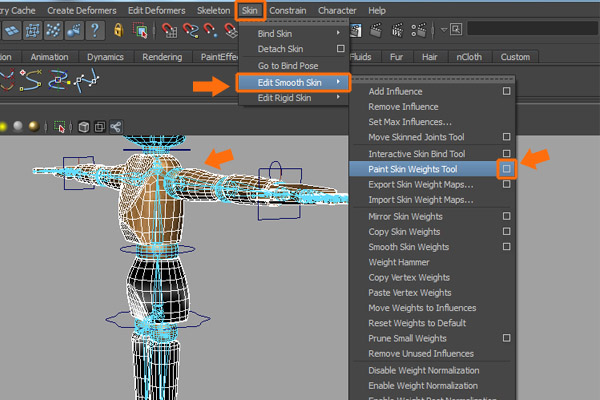Choose Weight Hammer from the submenu
600x400 pixels.
pyautogui.click(x=399, y=263)
